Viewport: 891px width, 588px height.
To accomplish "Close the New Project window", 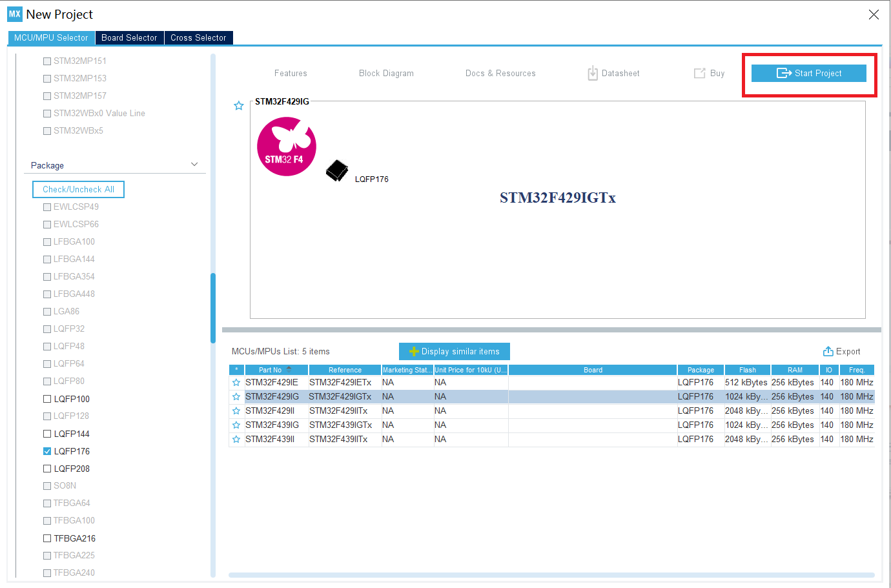I will point(874,14).
